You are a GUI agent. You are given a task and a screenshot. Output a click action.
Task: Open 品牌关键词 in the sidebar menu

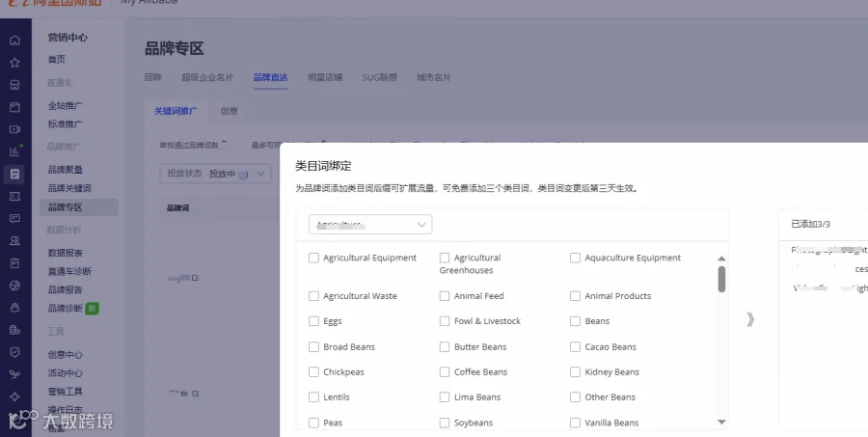click(69, 188)
